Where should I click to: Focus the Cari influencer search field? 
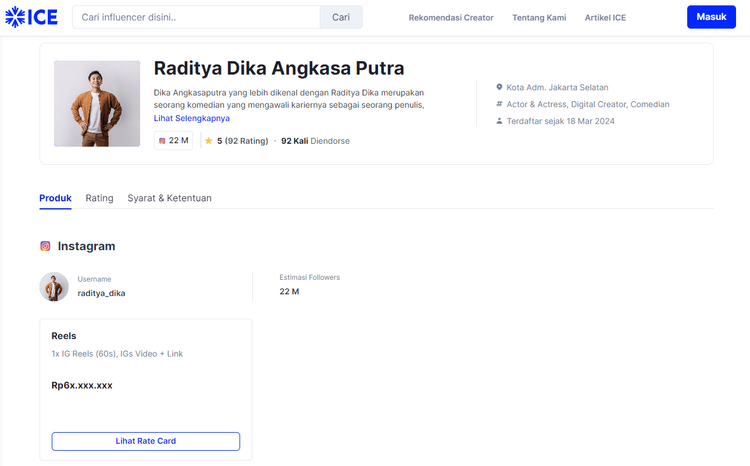[196, 17]
